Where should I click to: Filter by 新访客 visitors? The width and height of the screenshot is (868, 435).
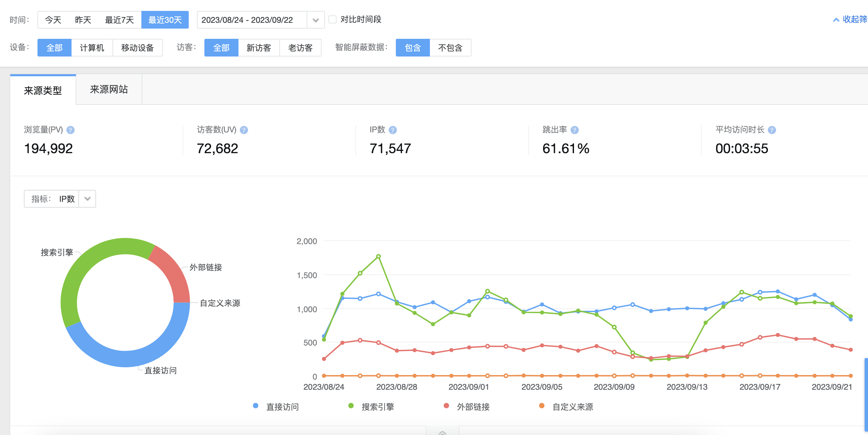[259, 48]
